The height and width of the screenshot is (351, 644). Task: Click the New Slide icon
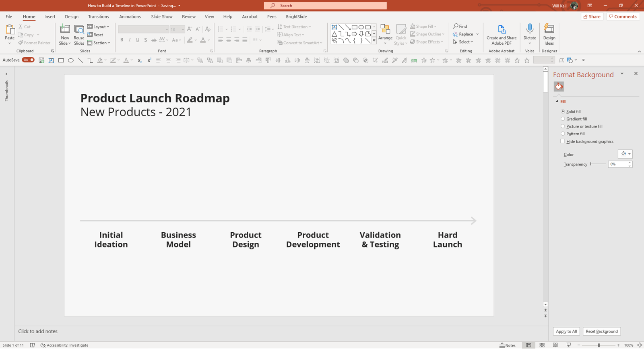point(65,29)
